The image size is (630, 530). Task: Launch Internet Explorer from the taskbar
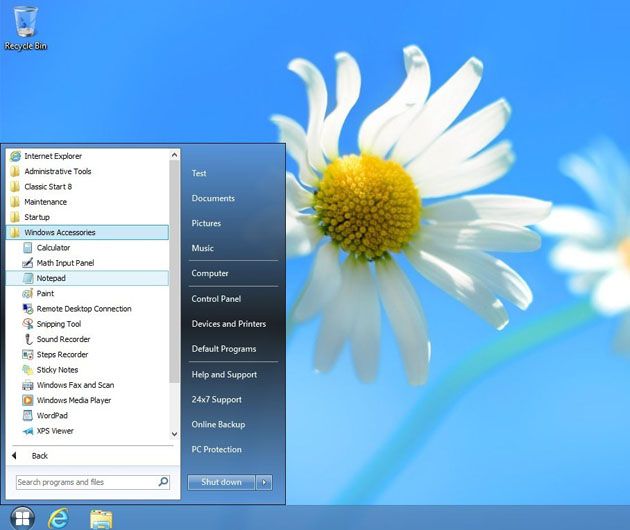coord(58,518)
